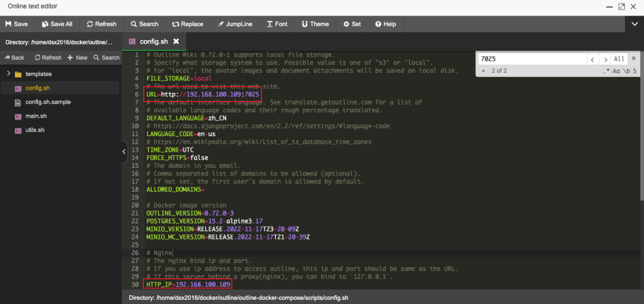Open the Replace tool
The image size is (644, 304).
pyautogui.click(x=188, y=24)
